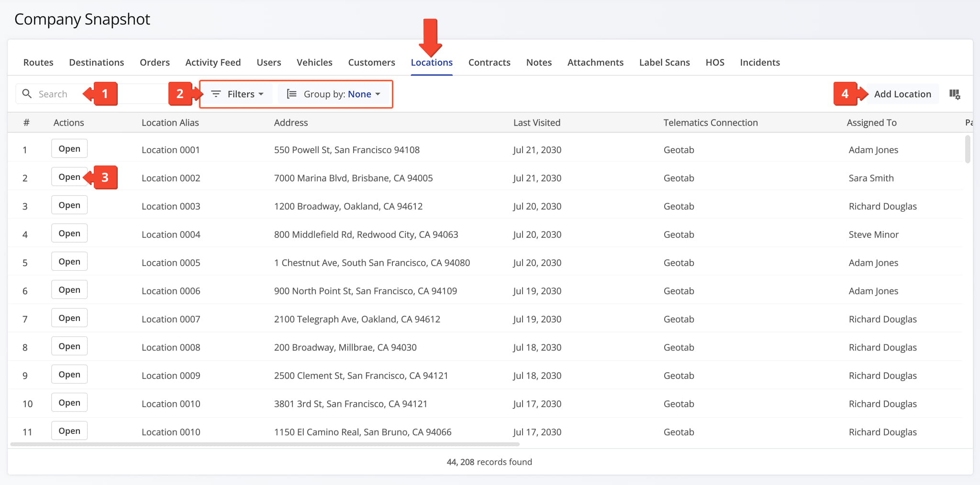Click 900 North Point St address
This screenshot has height=485, width=980.
pos(365,291)
